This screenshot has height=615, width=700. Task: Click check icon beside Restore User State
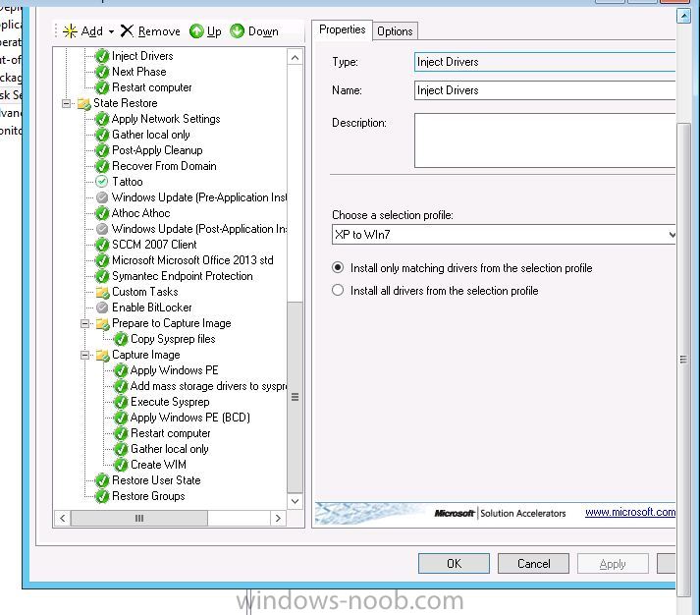click(102, 480)
